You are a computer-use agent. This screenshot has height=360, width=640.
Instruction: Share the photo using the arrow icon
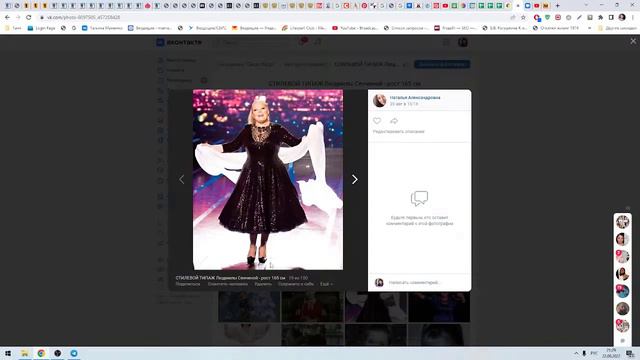394,121
